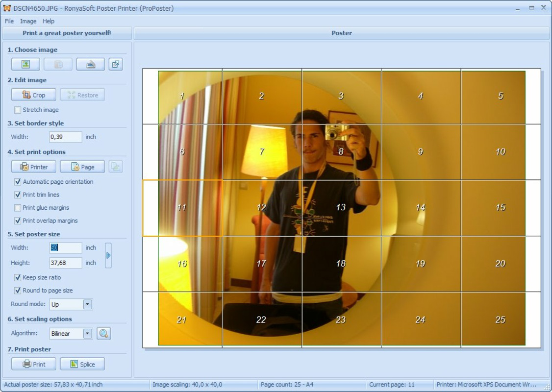Image resolution: width=552 pixels, height=392 pixels.
Task: Select poster page 20 tile
Action: tap(501, 264)
